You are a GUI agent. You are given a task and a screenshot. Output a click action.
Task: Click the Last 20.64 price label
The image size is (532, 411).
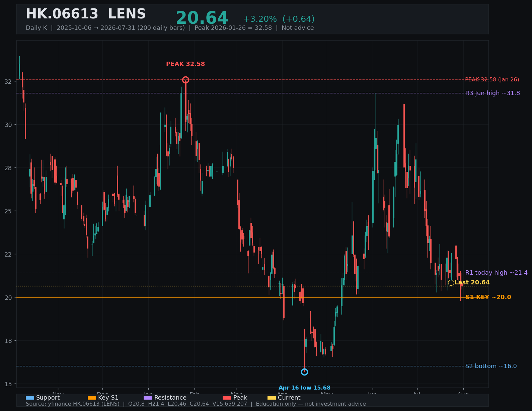pyautogui.click(x=472, y=282)
